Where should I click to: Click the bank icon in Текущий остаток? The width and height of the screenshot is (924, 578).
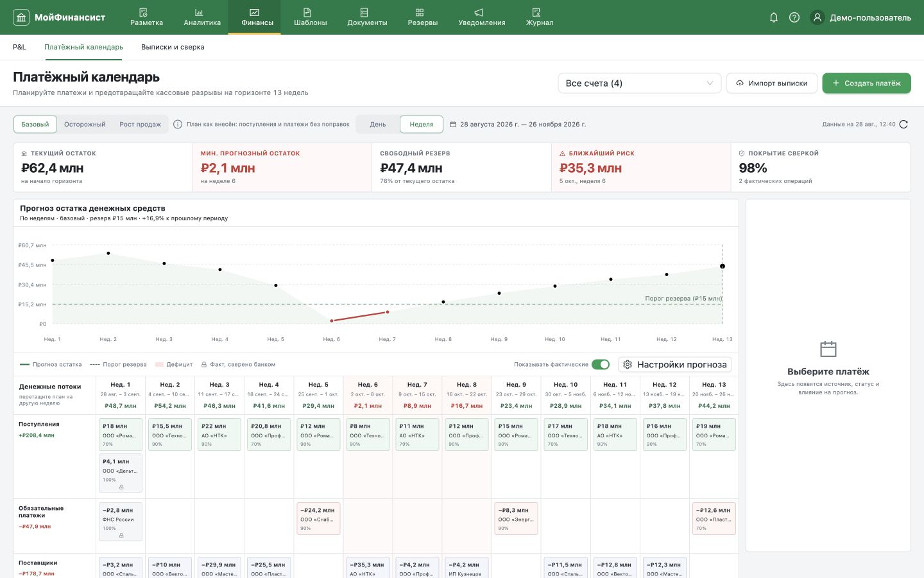[24, 153]
